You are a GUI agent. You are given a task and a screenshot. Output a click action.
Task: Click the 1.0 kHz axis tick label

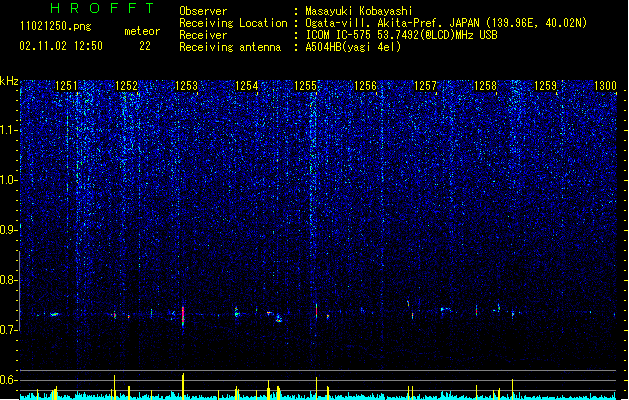pos(8,180)
